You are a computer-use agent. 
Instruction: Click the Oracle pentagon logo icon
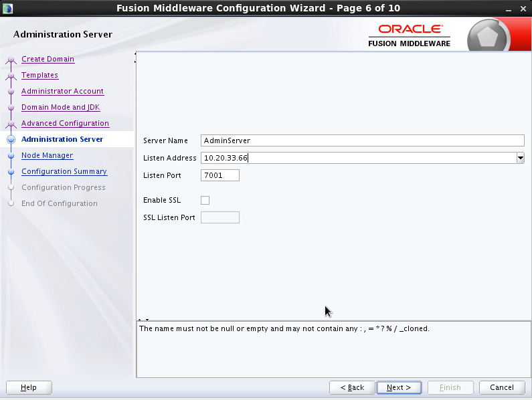(487, 37)
